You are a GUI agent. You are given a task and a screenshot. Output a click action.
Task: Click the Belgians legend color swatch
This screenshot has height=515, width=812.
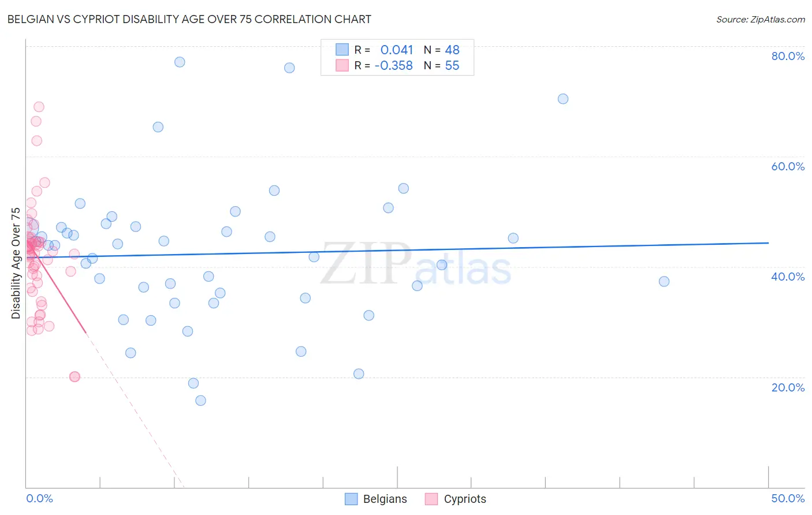point(351,499)
